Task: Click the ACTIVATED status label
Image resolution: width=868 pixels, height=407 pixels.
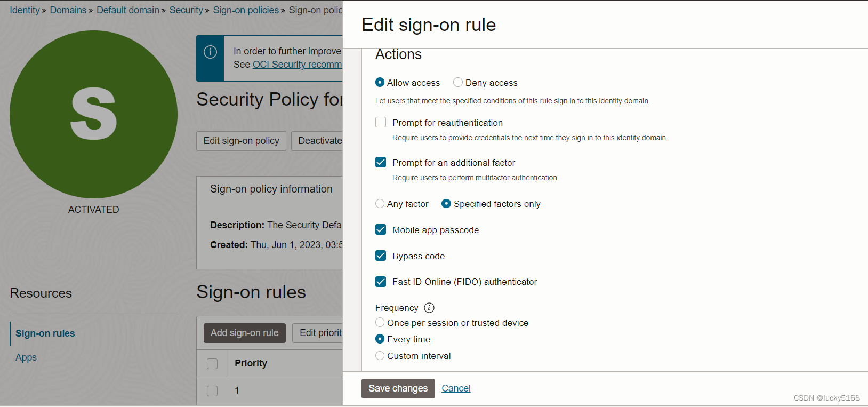Action: click(93, 210)
